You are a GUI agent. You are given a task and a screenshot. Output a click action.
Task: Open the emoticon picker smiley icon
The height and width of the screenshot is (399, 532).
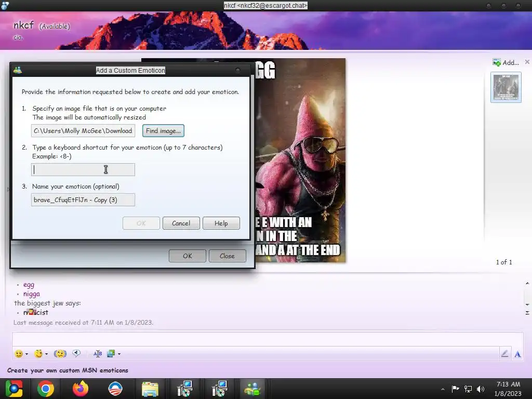[19, 354]
